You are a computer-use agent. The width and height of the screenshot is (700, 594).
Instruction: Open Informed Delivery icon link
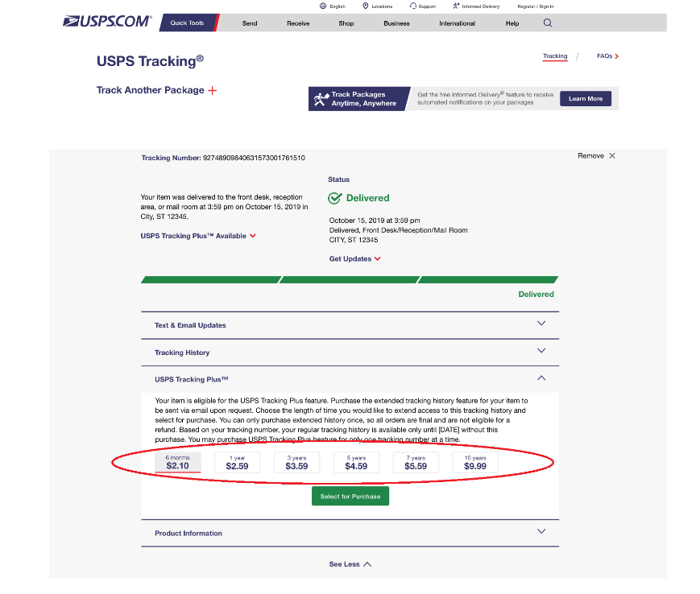(456, 6)
